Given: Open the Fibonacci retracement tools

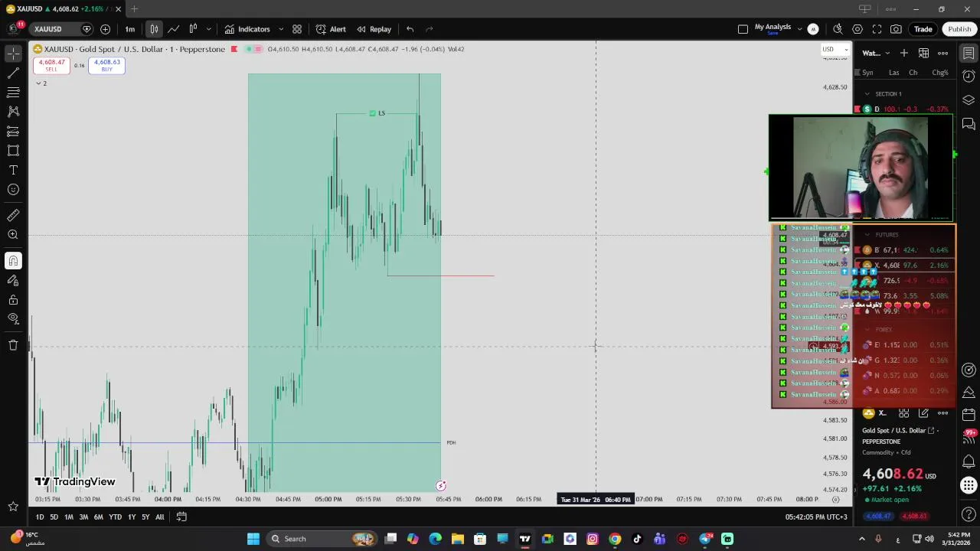Looking at the screenshot, I should pos(13,93).
